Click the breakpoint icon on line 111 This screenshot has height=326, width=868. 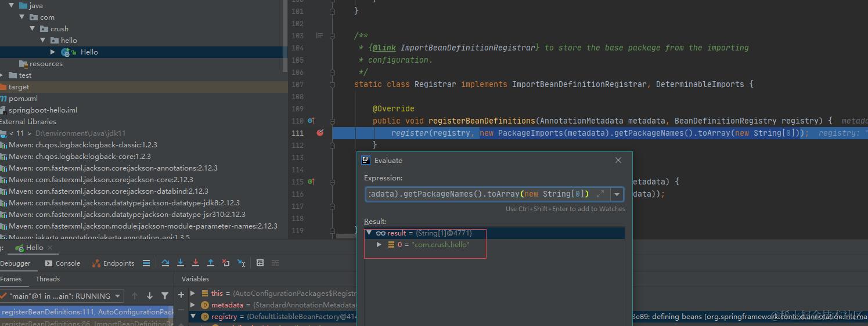320,133
